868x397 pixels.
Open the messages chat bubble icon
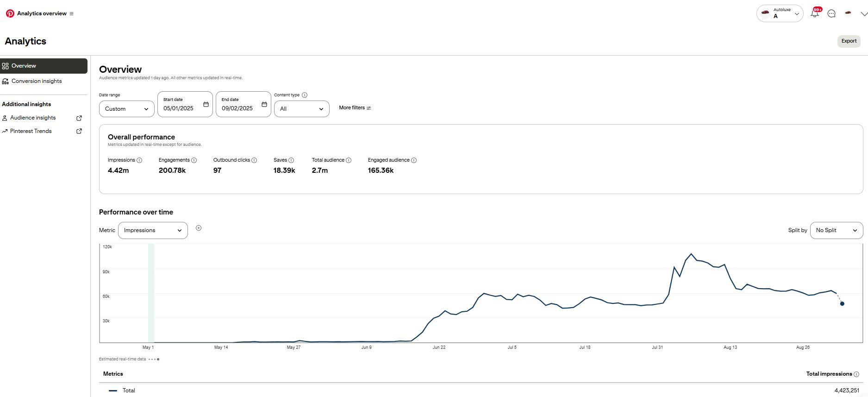click(x=831, y=13)
